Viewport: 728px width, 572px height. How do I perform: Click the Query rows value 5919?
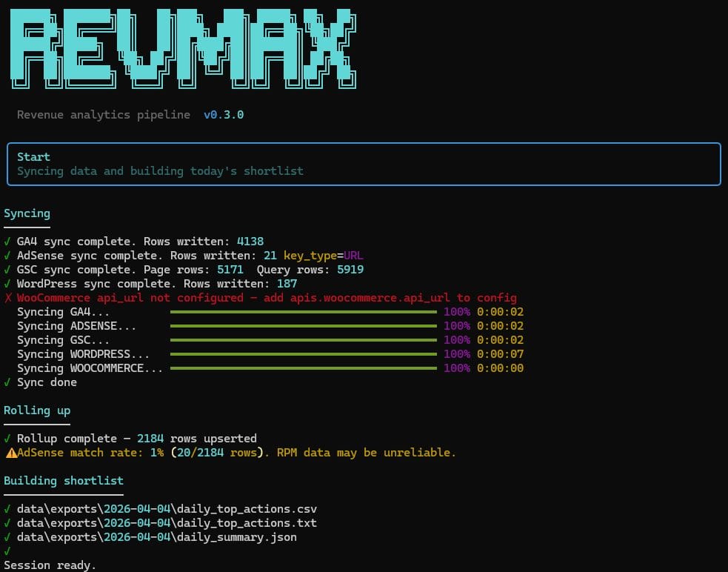click(x=350, y=270)
